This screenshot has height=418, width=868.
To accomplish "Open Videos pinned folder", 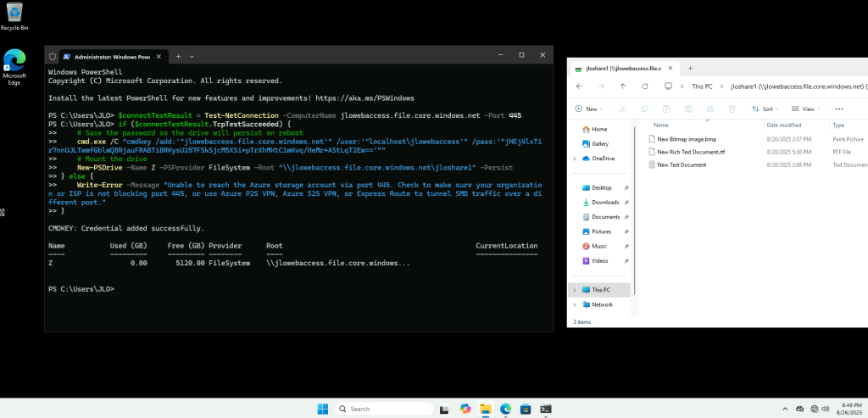I will 600,261.
